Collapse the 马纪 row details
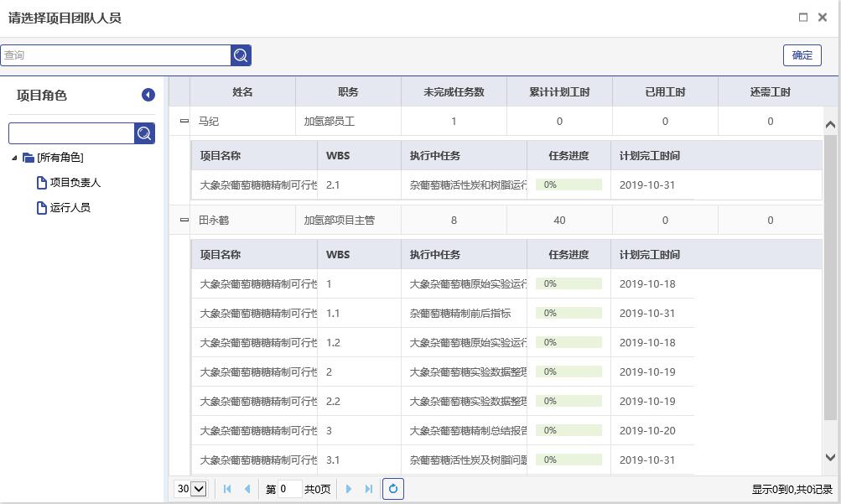The width and height of the screenshot is (841, 504). (x=184, y=121)
